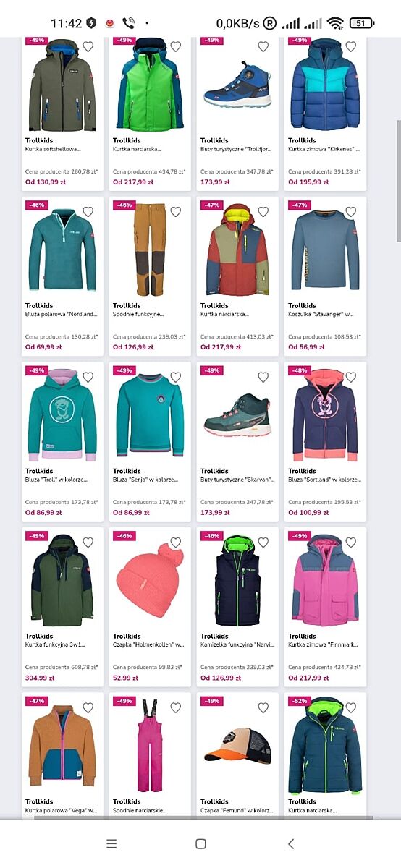This screenshot has width=401, height=868.
Task: Favorite the Stavanger long-sleeve shirt
Action: (350, 212)
